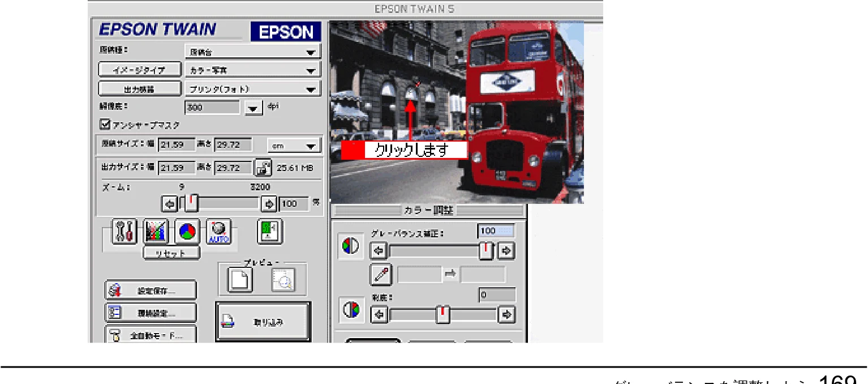
Task: Click the output width 21.59 field
Action: click(177, 168)
